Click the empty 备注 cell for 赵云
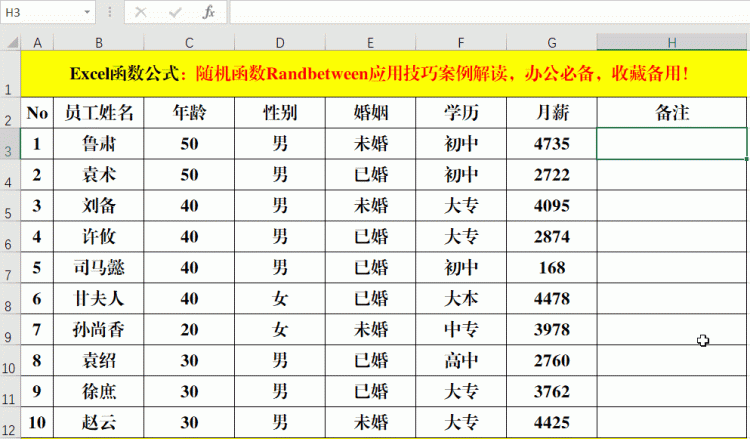The height and width of the screenshot is (439, 750). (672, 422)
